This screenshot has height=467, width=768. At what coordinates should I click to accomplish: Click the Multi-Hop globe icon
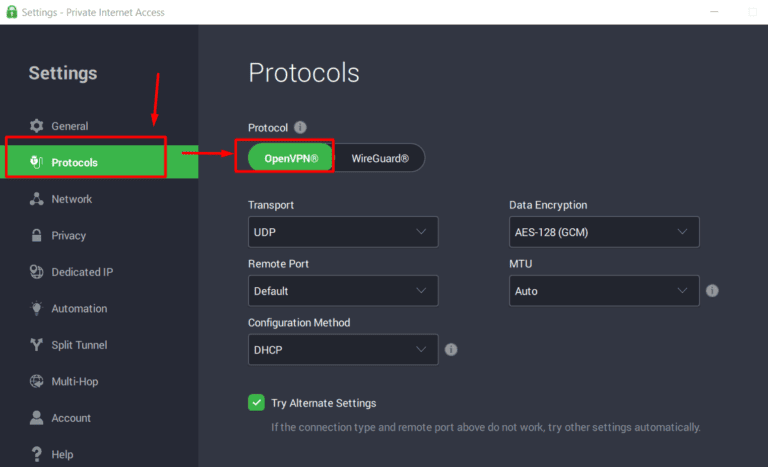click(x=36, y=382)
